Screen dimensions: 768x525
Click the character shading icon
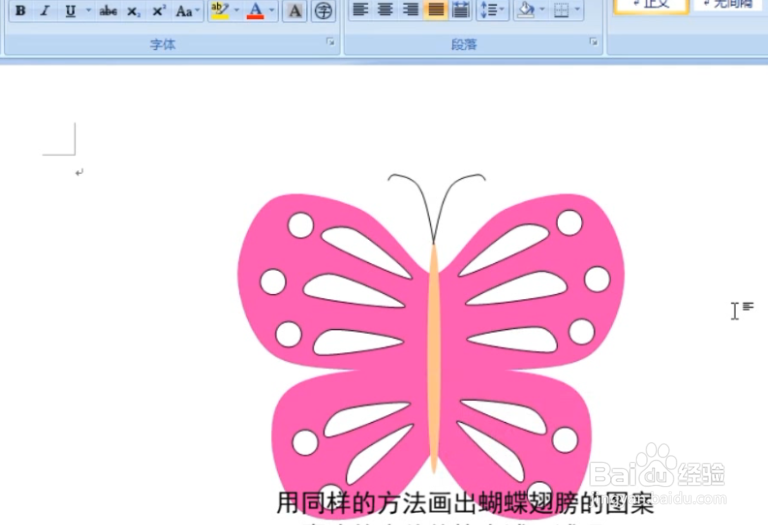click(x=295, y=10)
